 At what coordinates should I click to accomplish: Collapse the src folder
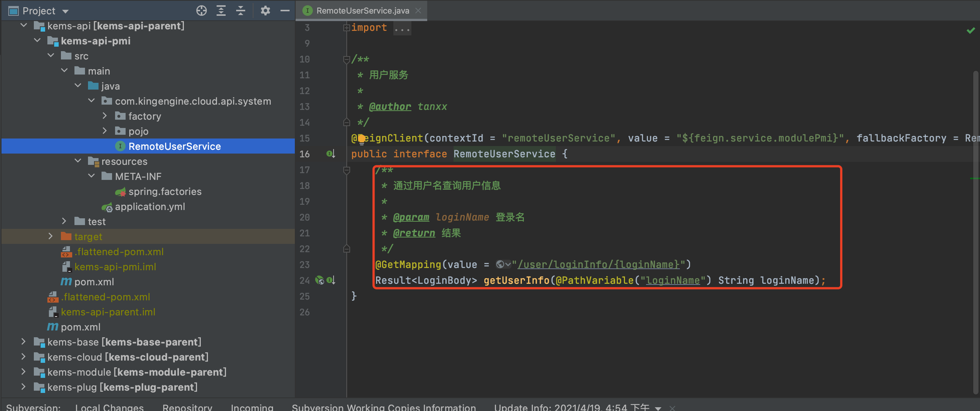(x=51, y=56)
